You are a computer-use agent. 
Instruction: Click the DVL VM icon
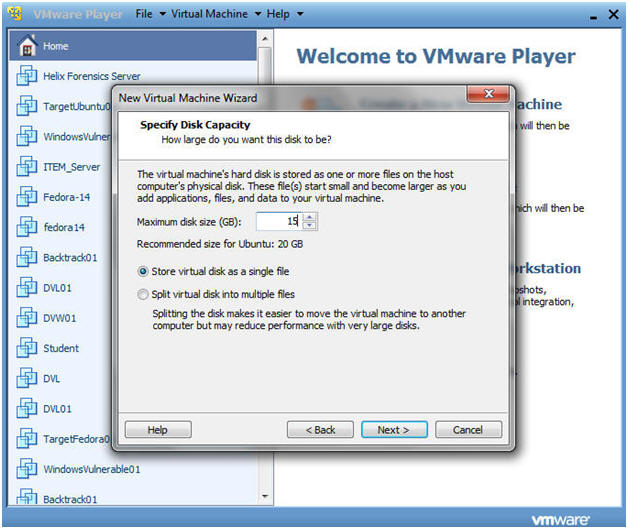(x=27, y=378)
